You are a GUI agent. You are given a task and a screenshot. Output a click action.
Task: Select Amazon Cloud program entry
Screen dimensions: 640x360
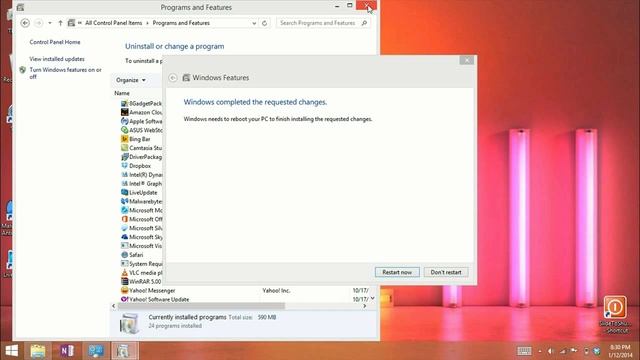click(x=141, y=112)
